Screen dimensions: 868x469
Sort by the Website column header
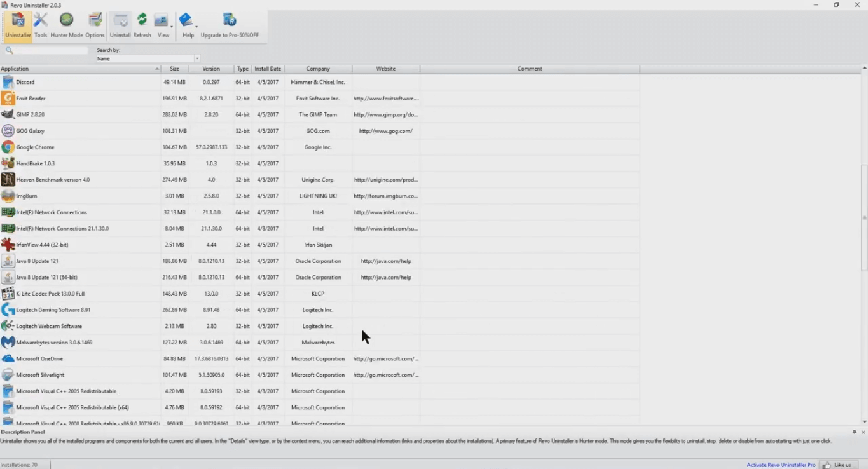[386, 69]
